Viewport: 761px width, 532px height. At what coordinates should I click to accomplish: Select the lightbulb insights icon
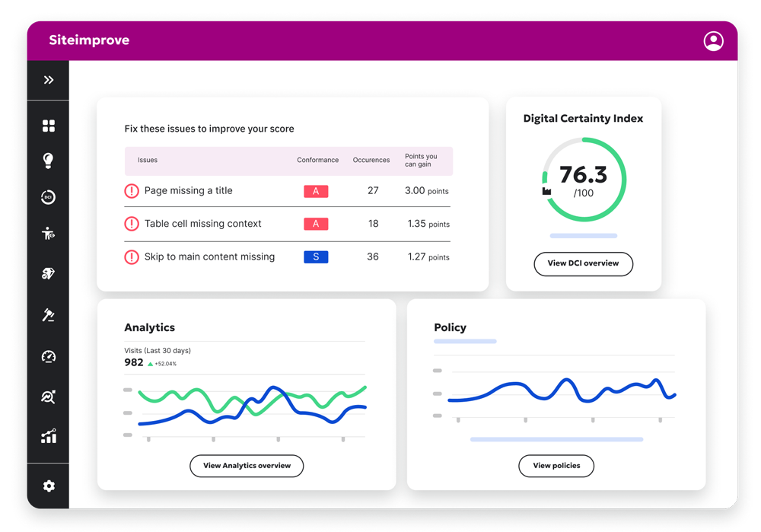48,161
